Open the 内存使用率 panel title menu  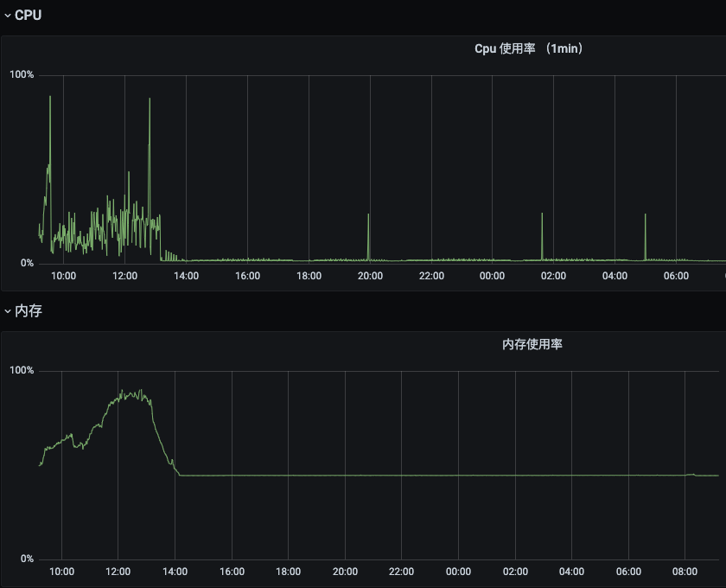[532, 344]
